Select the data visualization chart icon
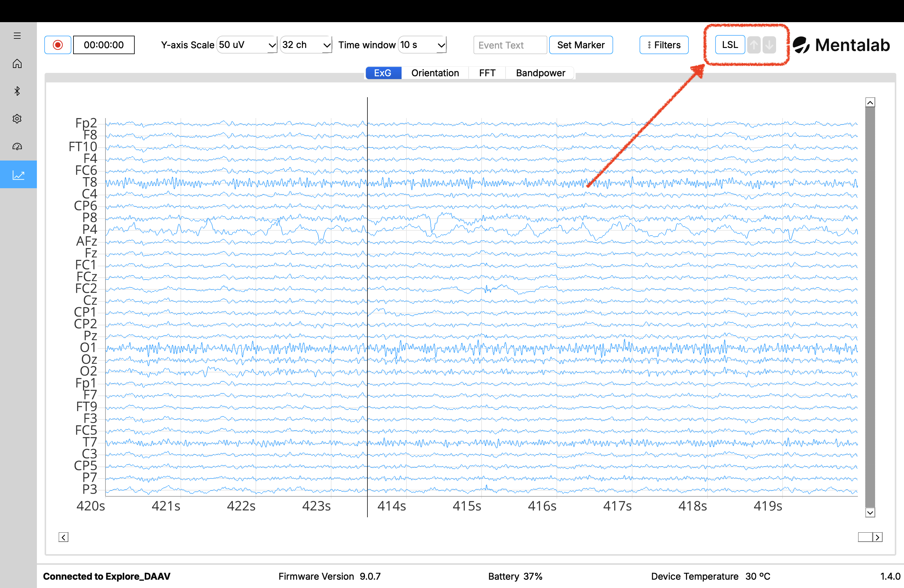904x588 pixels. [x=18, y=175]
